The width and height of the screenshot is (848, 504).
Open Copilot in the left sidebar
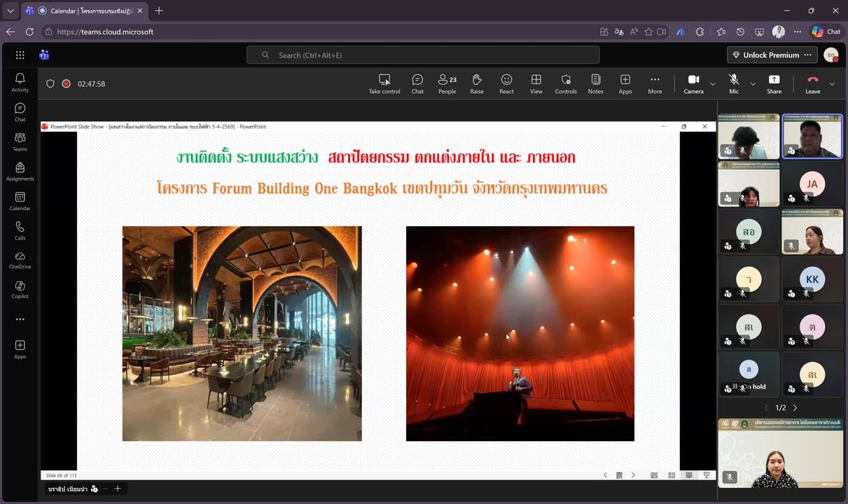pyautogui.click(x=20, y=289)
